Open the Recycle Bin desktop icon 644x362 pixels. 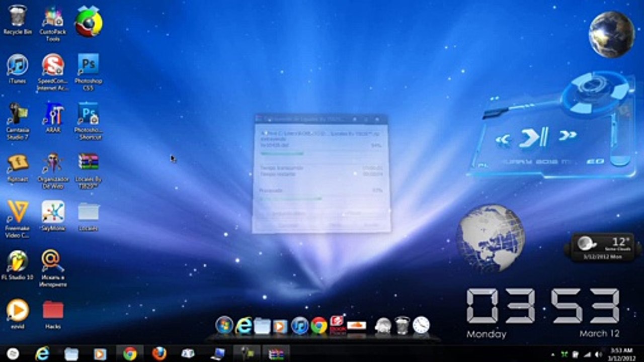(17, 19)
